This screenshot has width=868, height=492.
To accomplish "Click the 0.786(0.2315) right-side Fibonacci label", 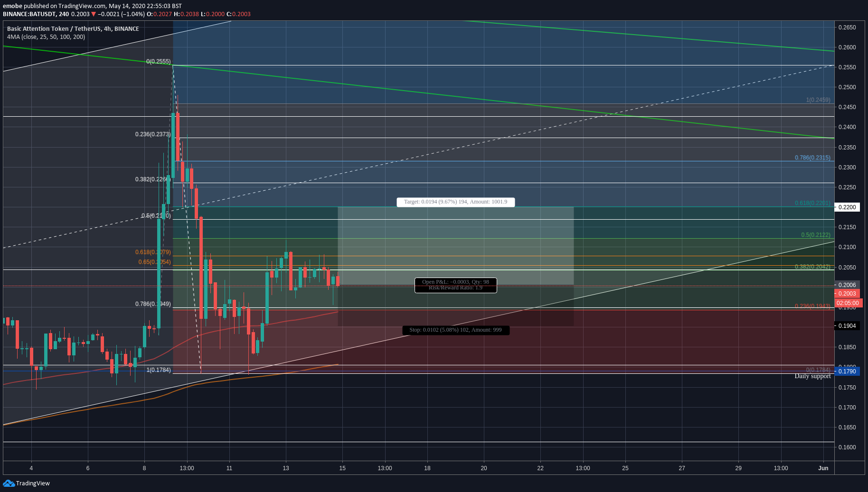I will coord(812,158).
